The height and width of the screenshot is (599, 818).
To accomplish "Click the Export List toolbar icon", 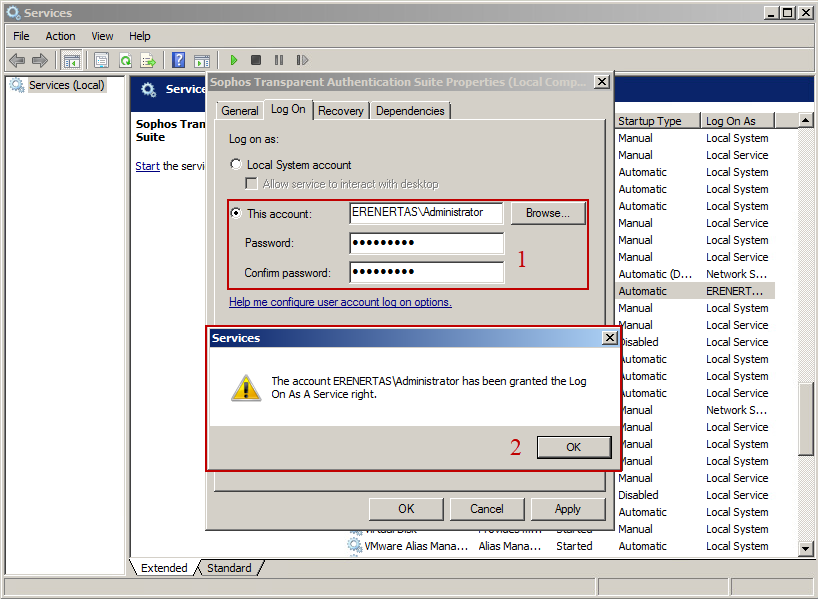I will pyautogui.click(x=148, y=61).
